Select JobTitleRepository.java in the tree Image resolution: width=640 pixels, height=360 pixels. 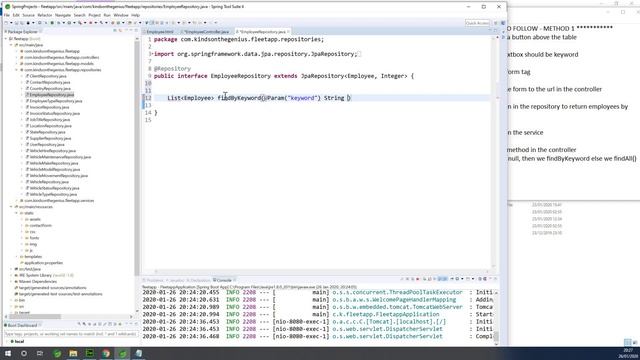pos(49,120)
